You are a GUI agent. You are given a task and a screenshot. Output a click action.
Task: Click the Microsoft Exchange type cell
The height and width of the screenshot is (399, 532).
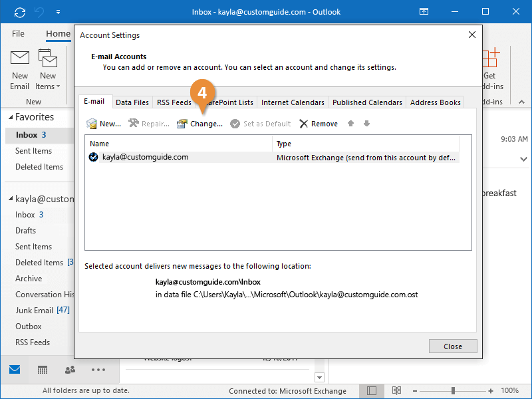point(366,158)
